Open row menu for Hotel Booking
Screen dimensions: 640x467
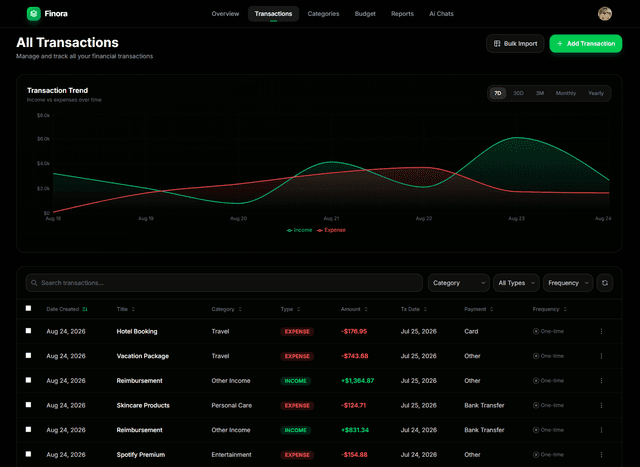click(601, 331)
